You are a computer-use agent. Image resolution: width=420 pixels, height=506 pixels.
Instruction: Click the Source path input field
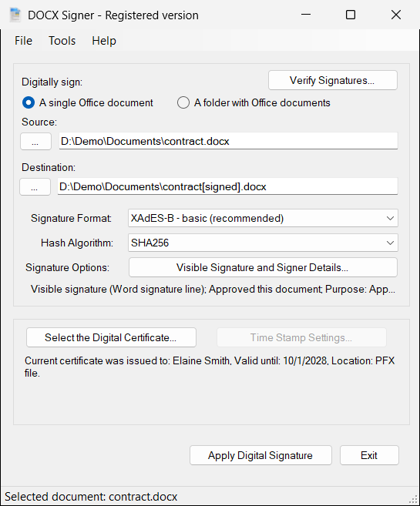228,141
